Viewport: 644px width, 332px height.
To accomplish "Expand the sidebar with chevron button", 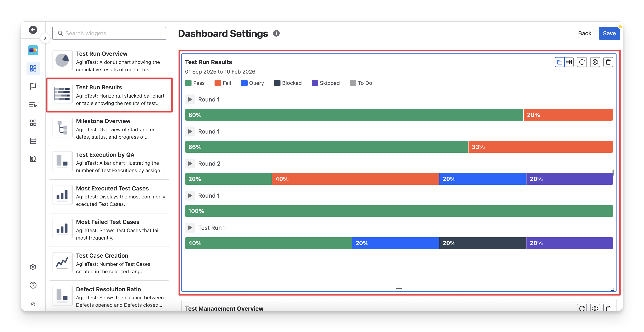I will 45,38.
